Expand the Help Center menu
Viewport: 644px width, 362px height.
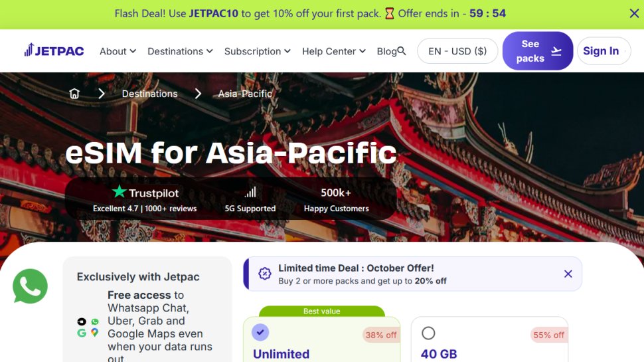334,51
